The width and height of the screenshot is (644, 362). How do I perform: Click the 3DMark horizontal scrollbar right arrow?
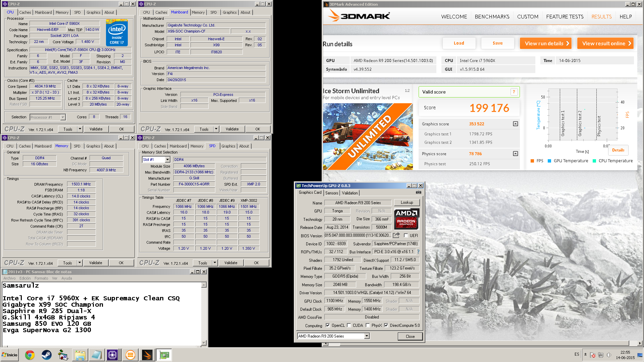coord(640,343)
